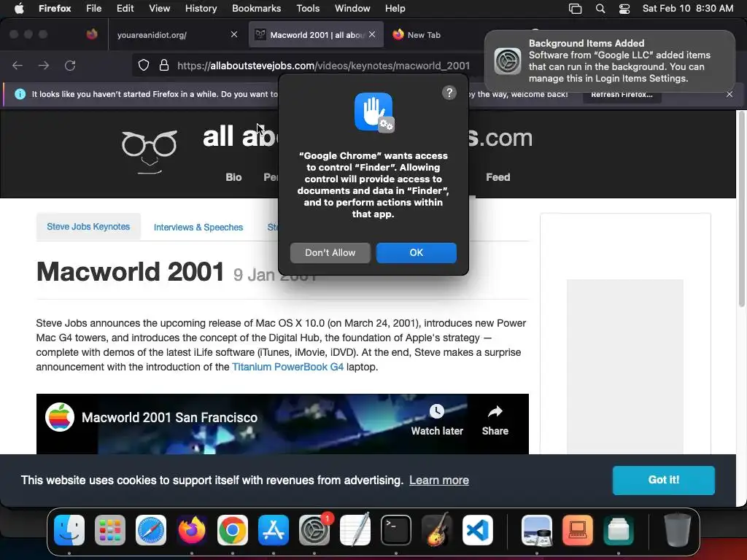Click OK in the permission dialog
This screenshot has height=560, width=747.
pyautogui.click(x=417, y=253)
